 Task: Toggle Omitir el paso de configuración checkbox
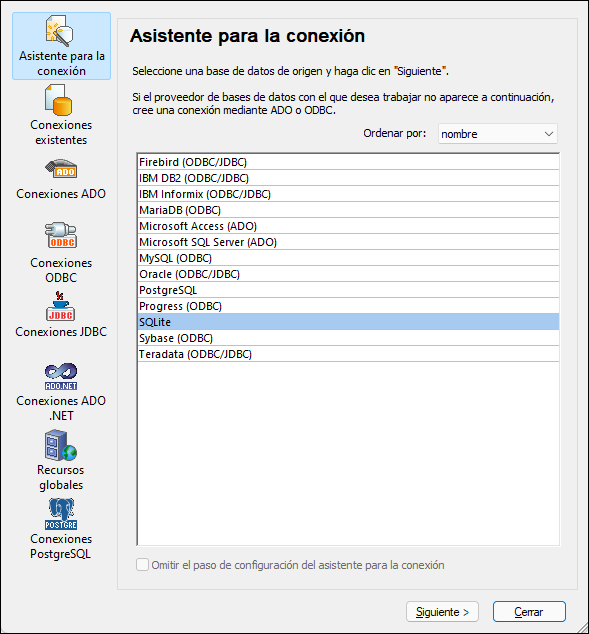pos(142,565)
